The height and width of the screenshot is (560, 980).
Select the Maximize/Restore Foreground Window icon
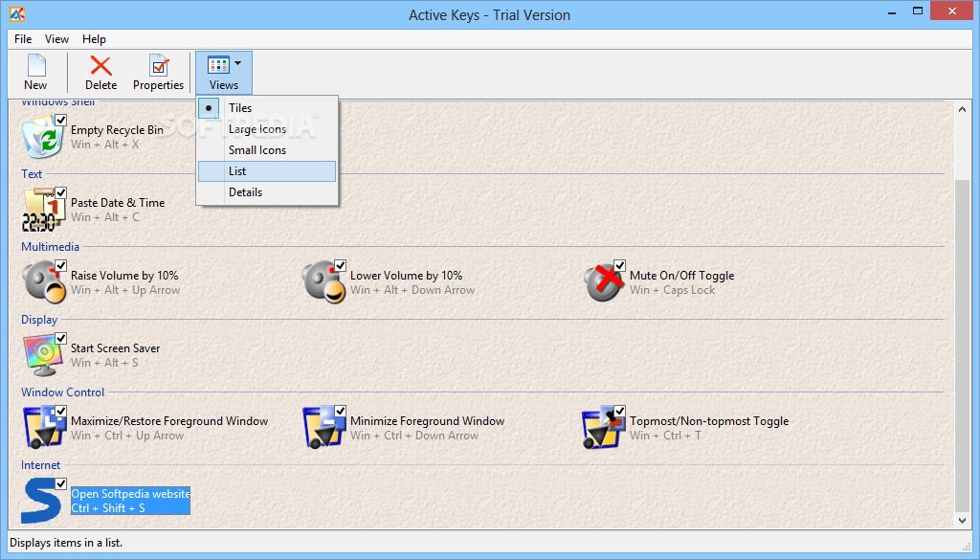click(x=43, y=428)
